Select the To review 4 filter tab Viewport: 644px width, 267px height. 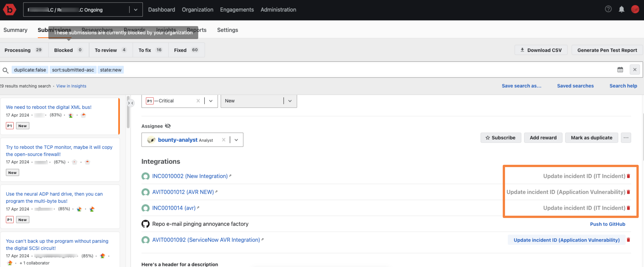click(x=111, y=50)
